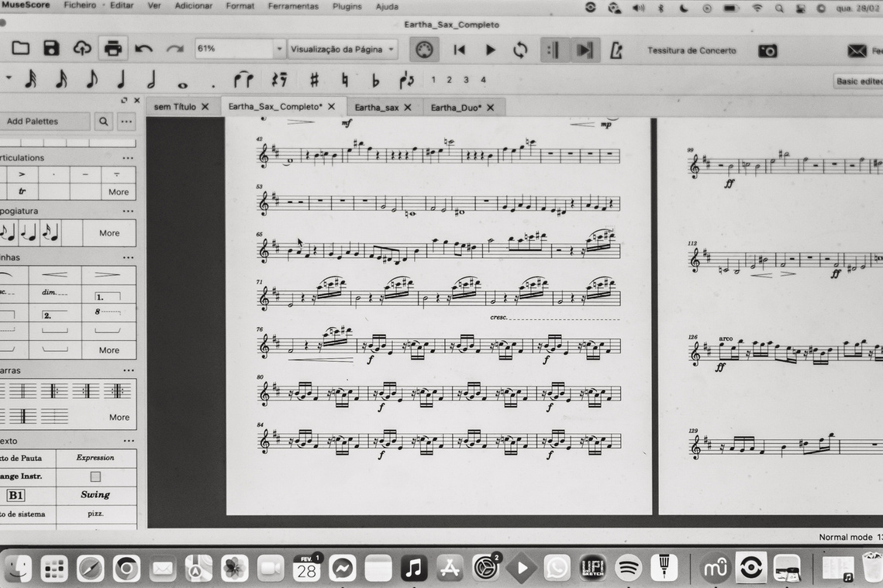The image size is (883, 588).
Task: Redo the last action
Action: pos(174,49)
